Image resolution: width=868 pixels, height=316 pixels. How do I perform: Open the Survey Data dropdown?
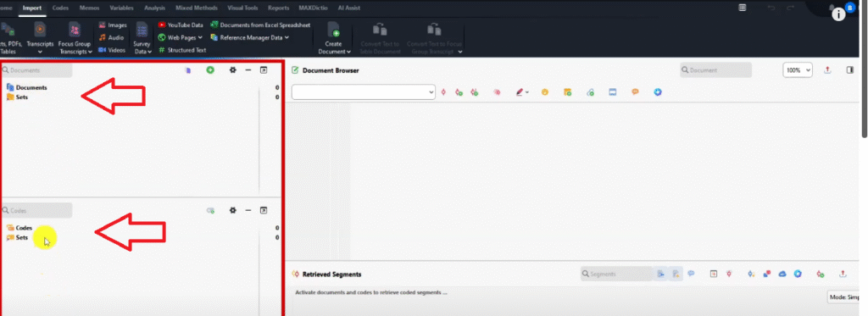pyautogui.click(x=142, y=39)
